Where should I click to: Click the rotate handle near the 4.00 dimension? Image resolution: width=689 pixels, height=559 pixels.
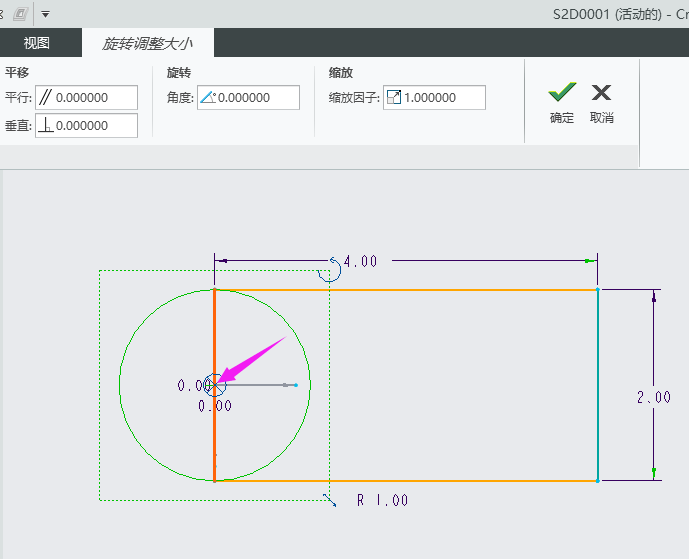(328, 271)
